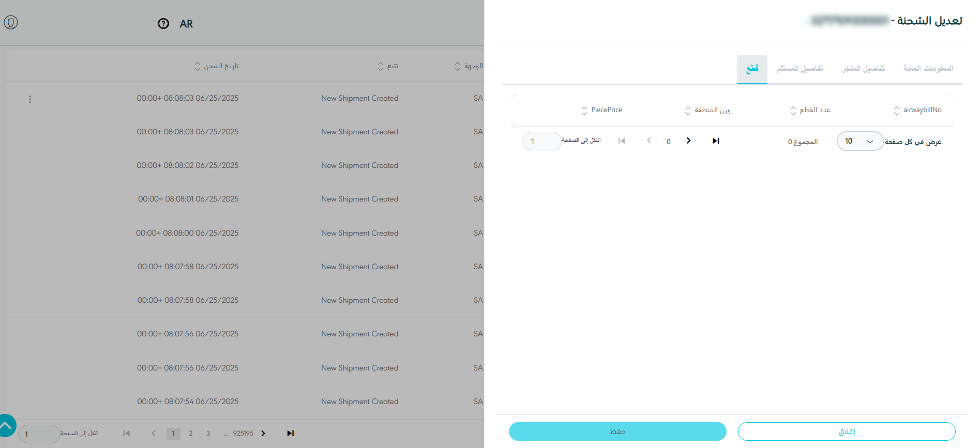Open the تفاصيل المستلم tab

tap(800, 69)
